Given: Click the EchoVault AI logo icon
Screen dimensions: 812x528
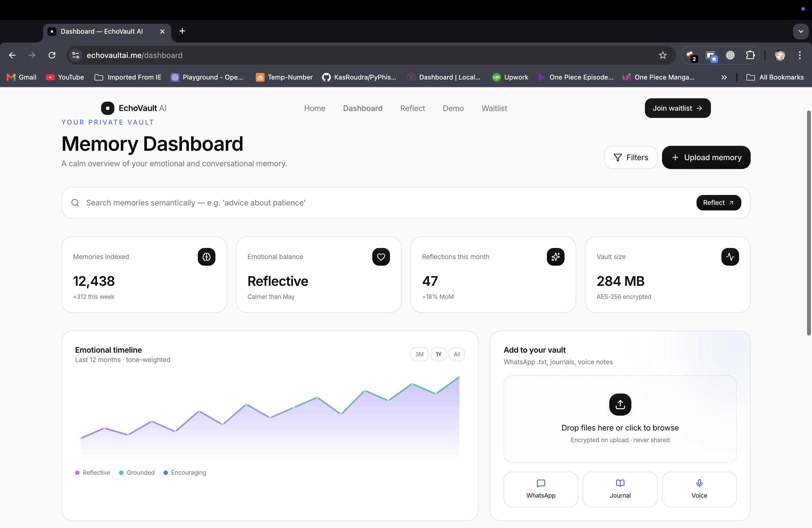Looking at the screenshot, I should tap(107, 108).
